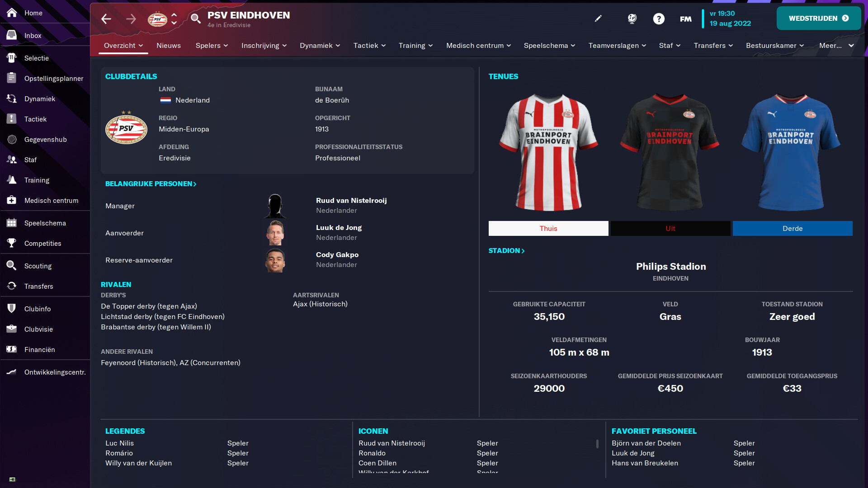Open the search magnifier icon

pos(195,19)
